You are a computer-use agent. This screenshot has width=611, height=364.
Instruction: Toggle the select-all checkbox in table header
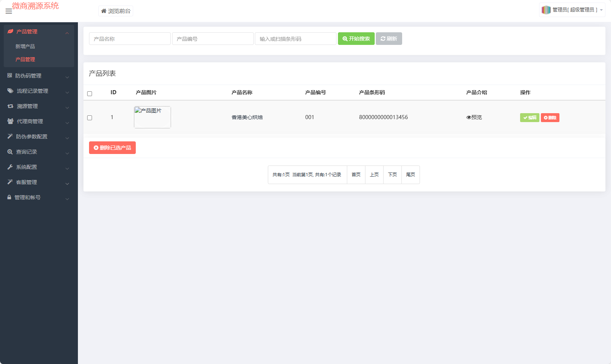[x=89, y=94]
